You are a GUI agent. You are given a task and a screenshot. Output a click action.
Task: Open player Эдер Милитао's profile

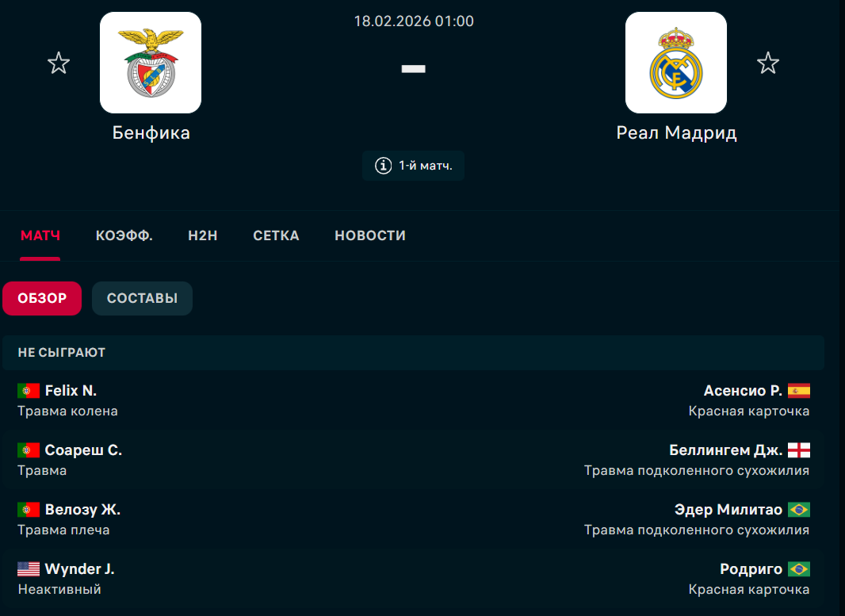[x=728, y=510]
